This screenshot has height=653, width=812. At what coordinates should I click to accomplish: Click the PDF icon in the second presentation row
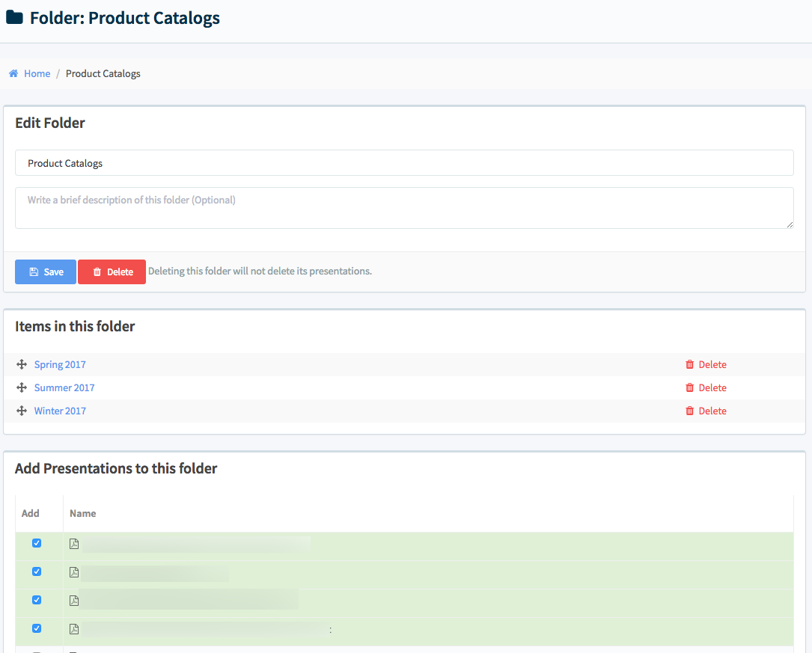pos(73,571)
